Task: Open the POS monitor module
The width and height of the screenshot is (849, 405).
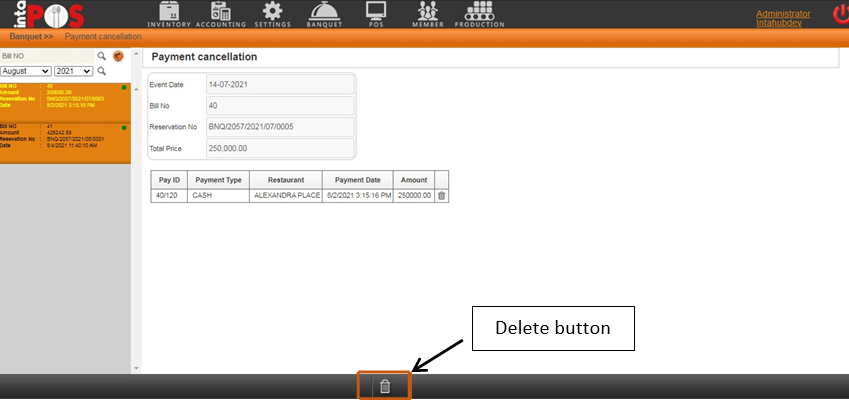Action: (x=376, y=14)
